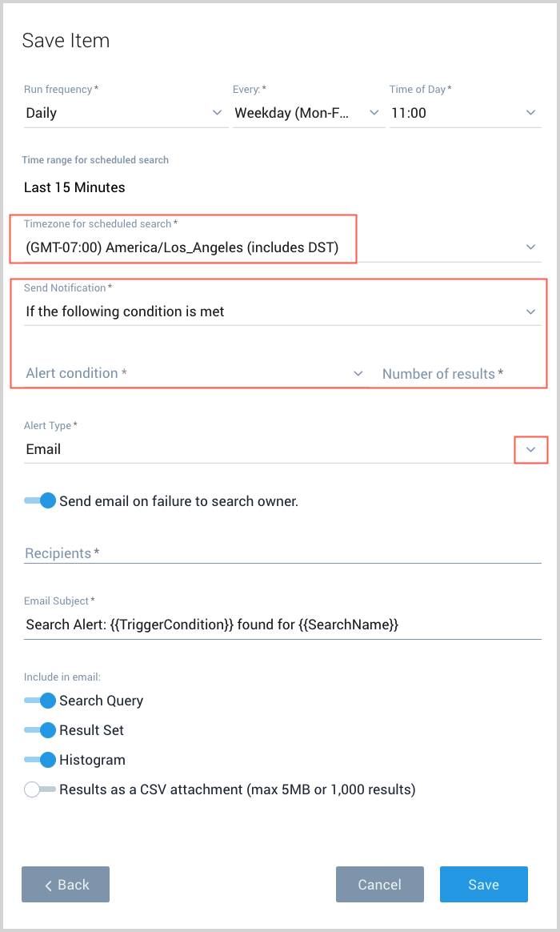
Task: Click the timezone dropdown chevron
Action: (531, 247)
